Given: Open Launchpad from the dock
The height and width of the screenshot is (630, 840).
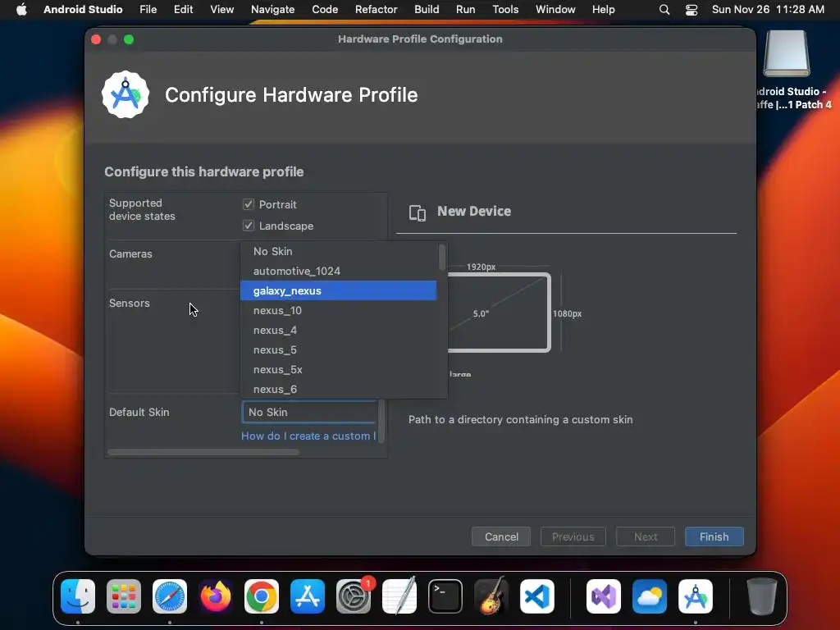Looking at the screenshot, I should click(124, 596).
